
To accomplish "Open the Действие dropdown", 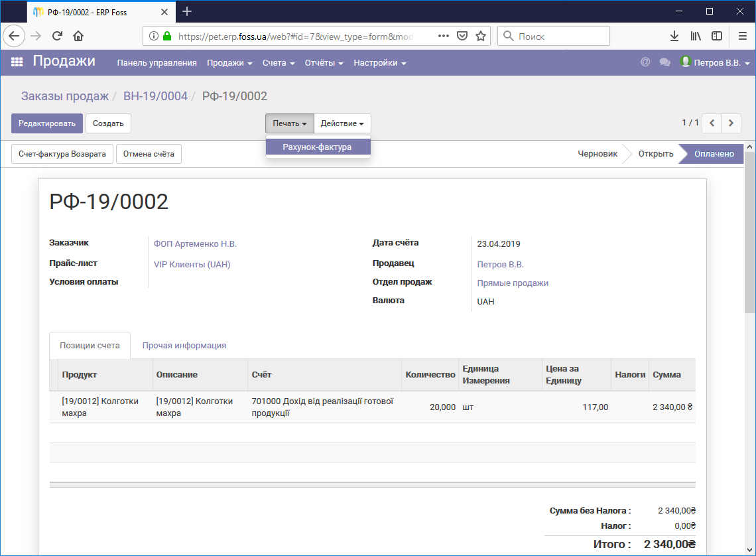I will click(342, 123).
